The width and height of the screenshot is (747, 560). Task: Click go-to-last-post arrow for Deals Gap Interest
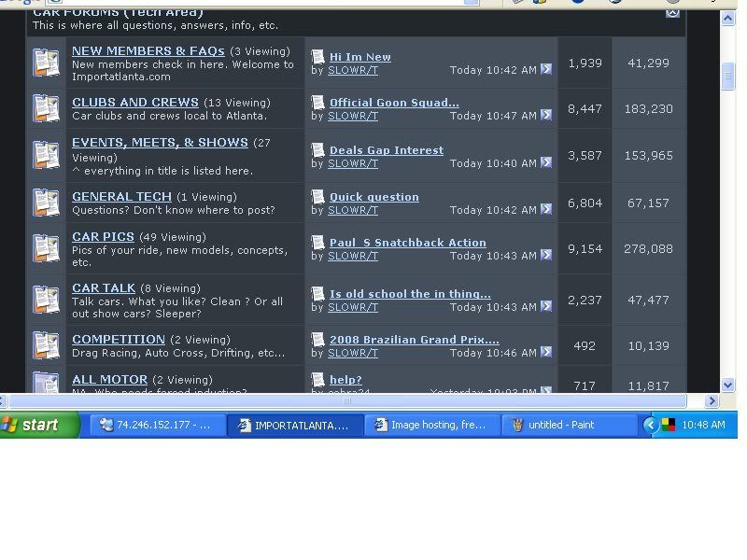tap(546, 163)
